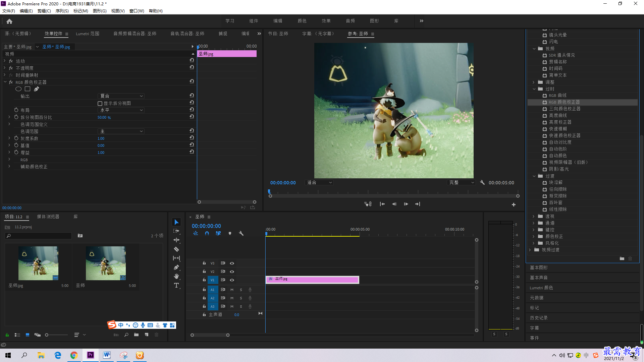Go to in point
The image size is (644, 362).
pyautogui.click(x=382, y=204)
